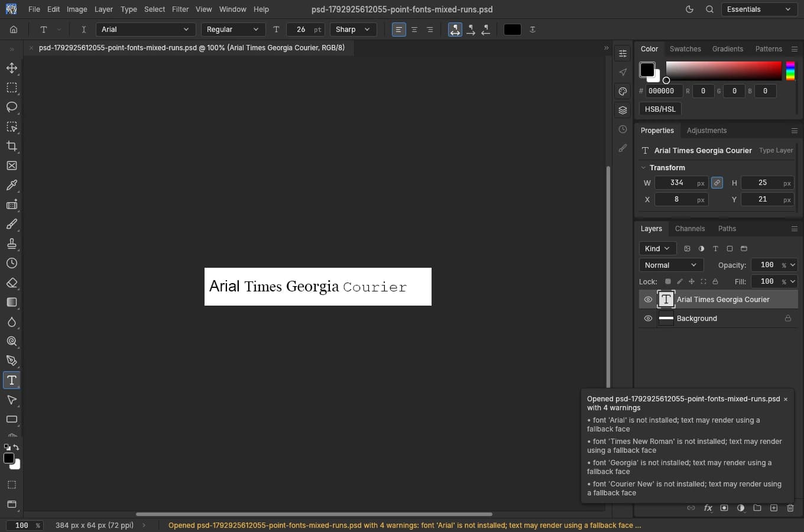
Task: Click the Home icon in options bar
Action: pos(14,30)
